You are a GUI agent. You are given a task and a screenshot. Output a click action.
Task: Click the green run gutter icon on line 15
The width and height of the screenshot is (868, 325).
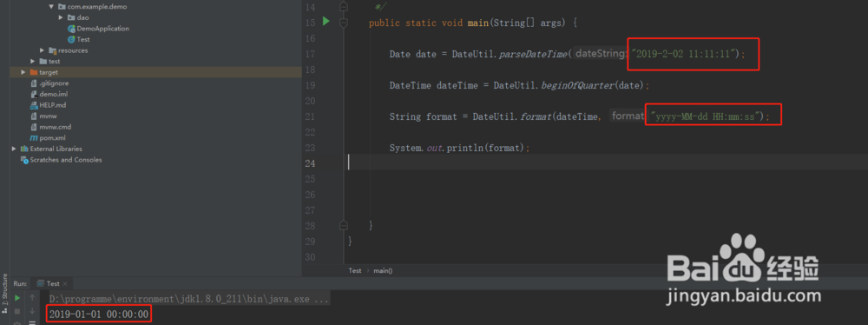click(x=326, y=22)
